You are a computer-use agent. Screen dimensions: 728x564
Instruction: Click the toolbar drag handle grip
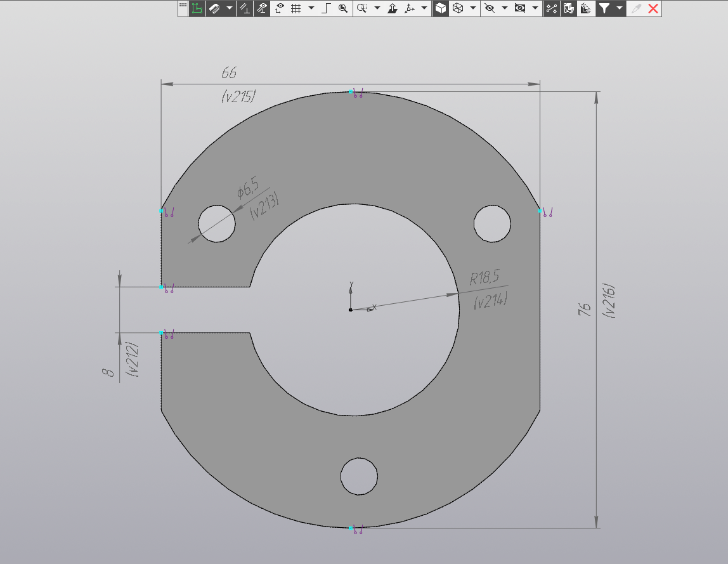point(183,6)
